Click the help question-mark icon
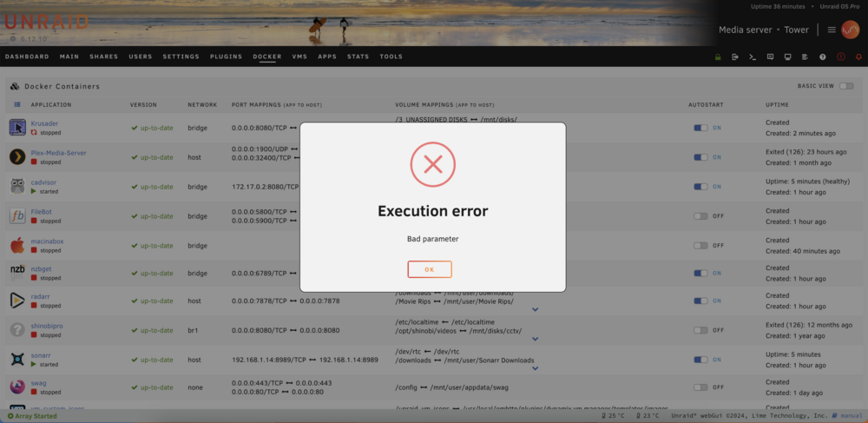Image resolution: width=868 pixels, height=423 pixels. tap(823, 57)
